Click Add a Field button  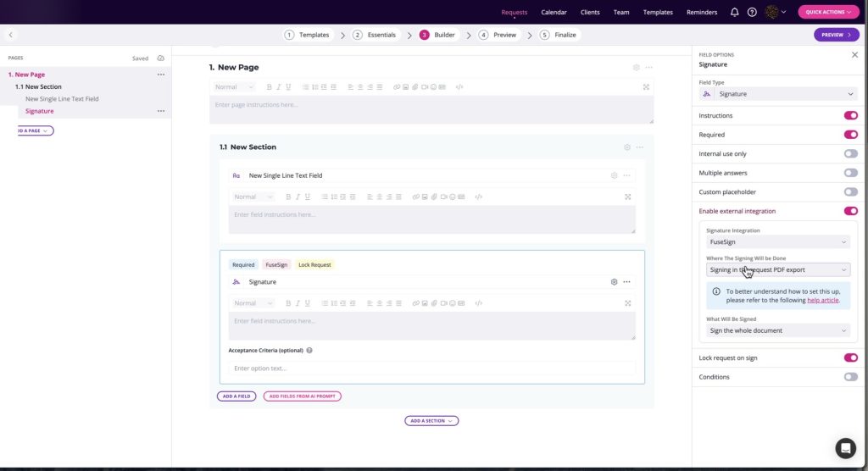(x=236, y=396)
